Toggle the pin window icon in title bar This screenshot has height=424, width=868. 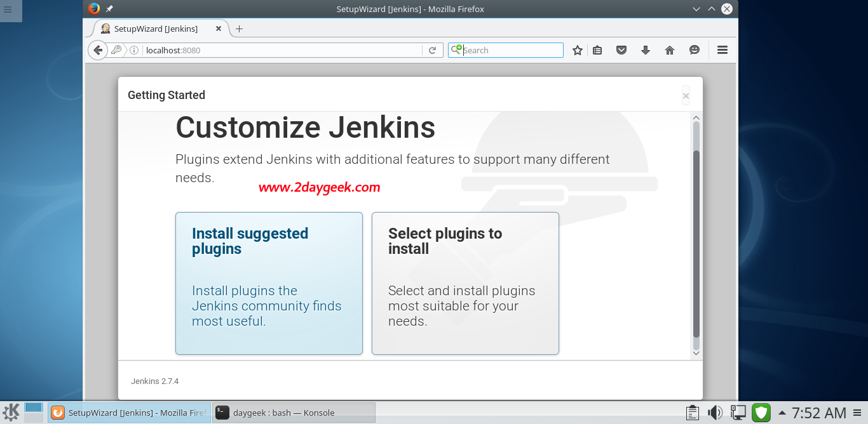tap(109, 9)
